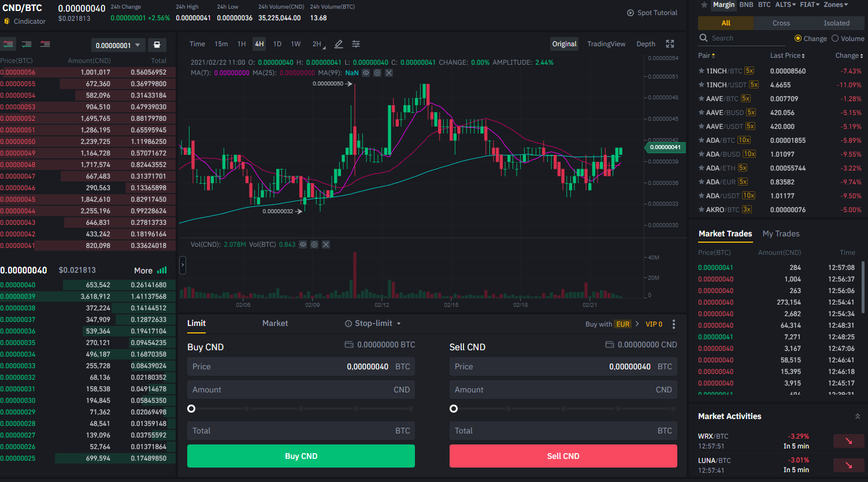Favorite the AKRO/BTC pair star
This screenshot has height=482, width=868.
click(702, 210)
